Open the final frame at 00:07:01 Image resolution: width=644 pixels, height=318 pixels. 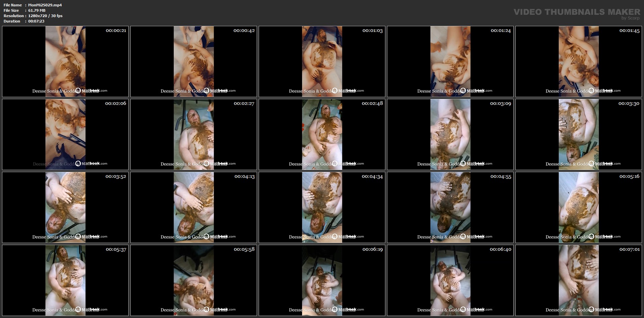[578, 280]
